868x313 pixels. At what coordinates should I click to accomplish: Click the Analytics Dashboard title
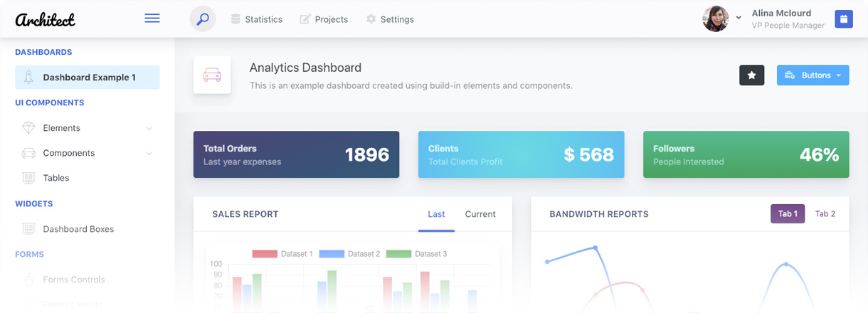pyautogui.click(x=305, y=68)
